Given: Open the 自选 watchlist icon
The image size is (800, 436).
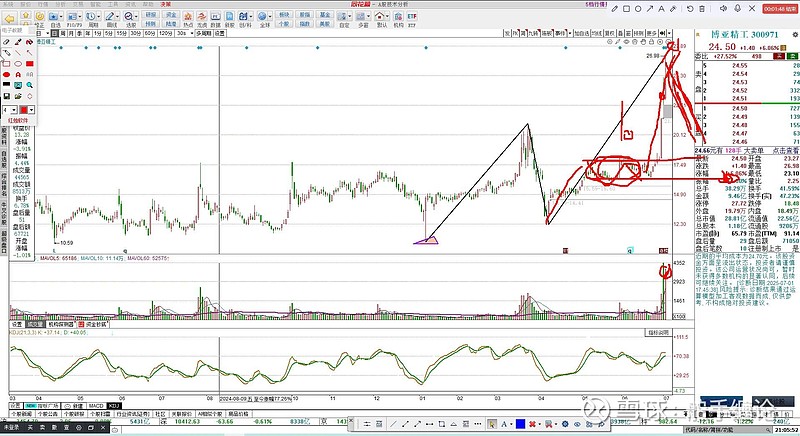Looking at the screenshot, I should pyautogui.click(x=53, y=16).
